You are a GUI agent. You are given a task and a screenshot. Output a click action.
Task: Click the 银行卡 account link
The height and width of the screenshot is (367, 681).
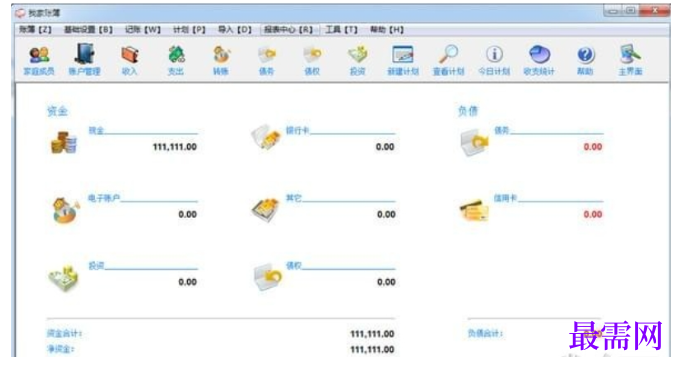(x=297, y=130)
